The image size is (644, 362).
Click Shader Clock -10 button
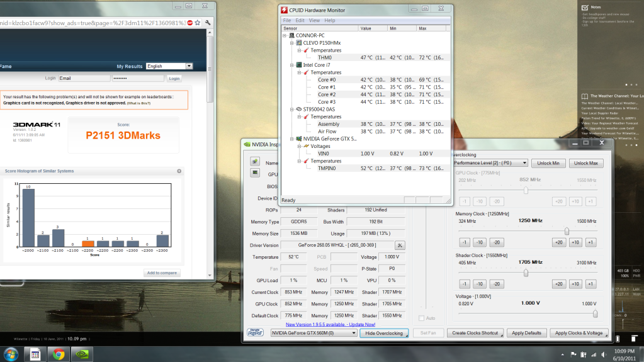(479, 284)
